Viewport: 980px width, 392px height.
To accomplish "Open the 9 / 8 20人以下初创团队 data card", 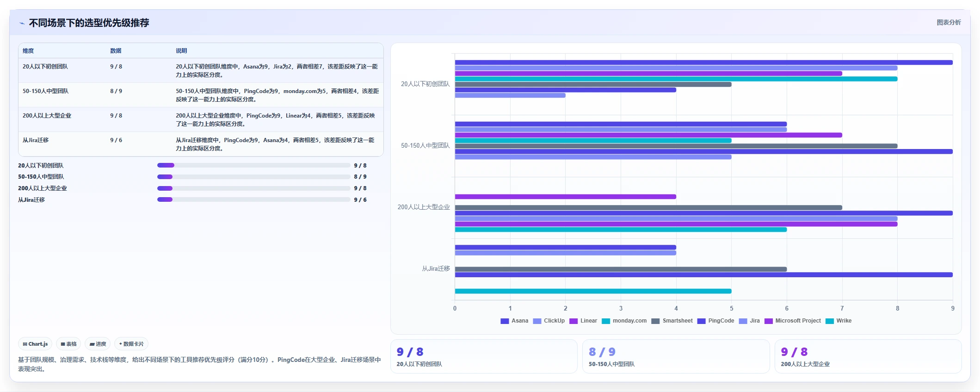I will pos(484,356).
